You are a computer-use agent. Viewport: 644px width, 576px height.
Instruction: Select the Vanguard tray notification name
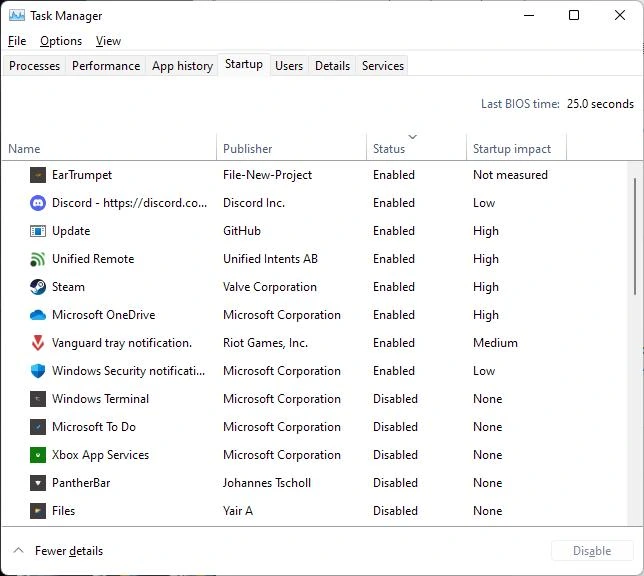122,343
